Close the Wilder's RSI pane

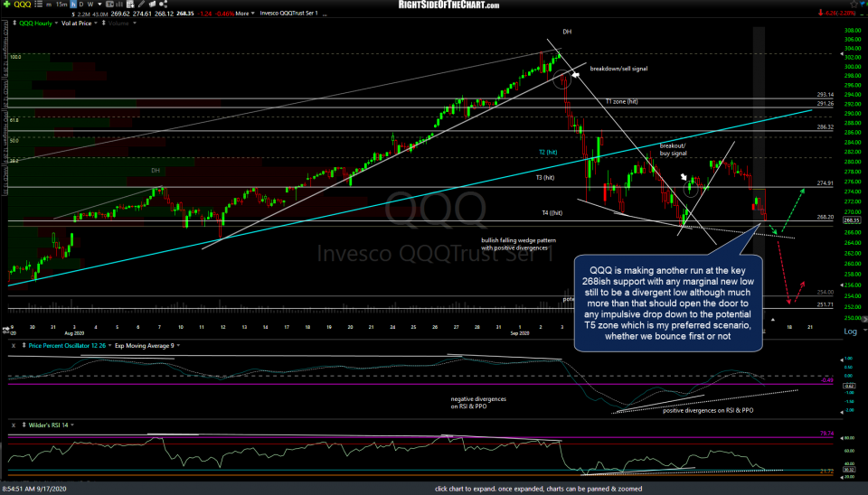point(14,425)
